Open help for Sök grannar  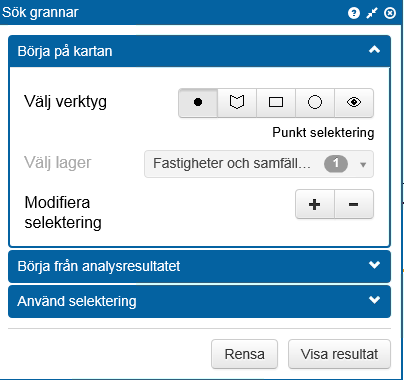pyautogui.click(x=354, y=13)
